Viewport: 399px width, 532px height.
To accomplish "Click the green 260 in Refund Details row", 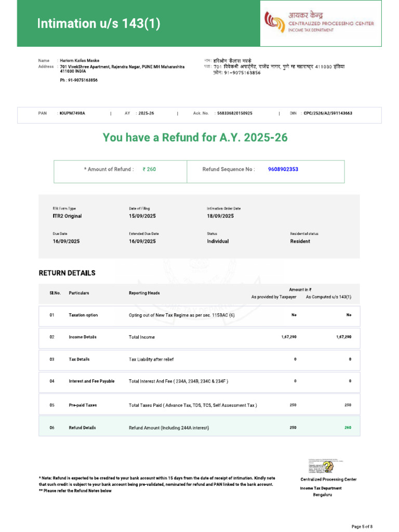I will [x=348, y=428].
